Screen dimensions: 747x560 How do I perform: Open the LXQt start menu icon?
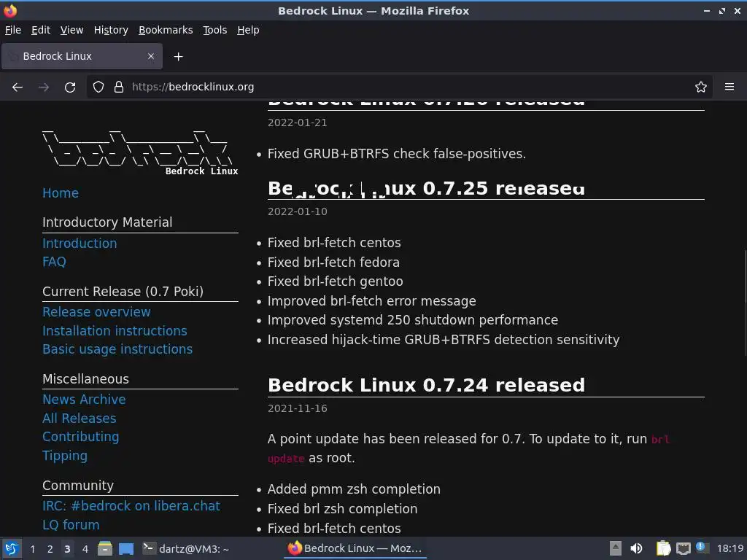[x=12, y=548]
